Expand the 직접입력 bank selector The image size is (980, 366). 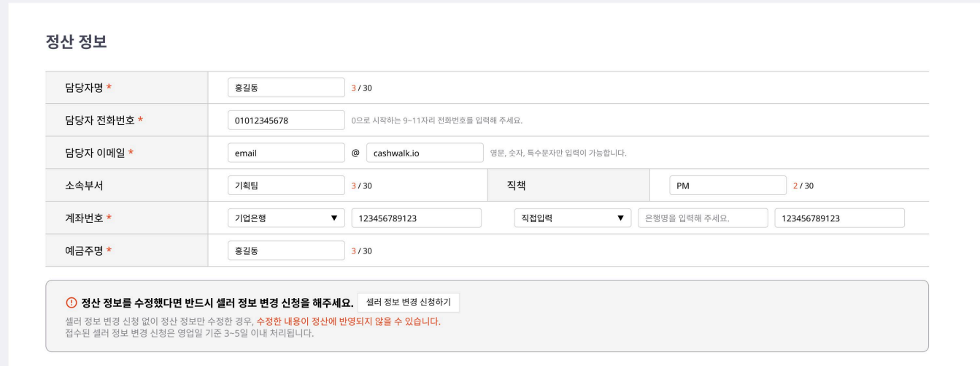572,218
